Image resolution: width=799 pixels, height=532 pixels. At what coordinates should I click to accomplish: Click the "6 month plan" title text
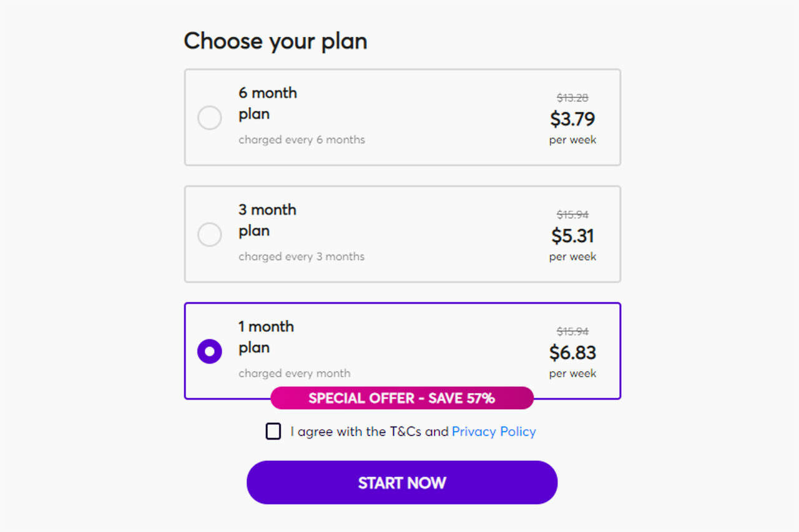(267, 104)
